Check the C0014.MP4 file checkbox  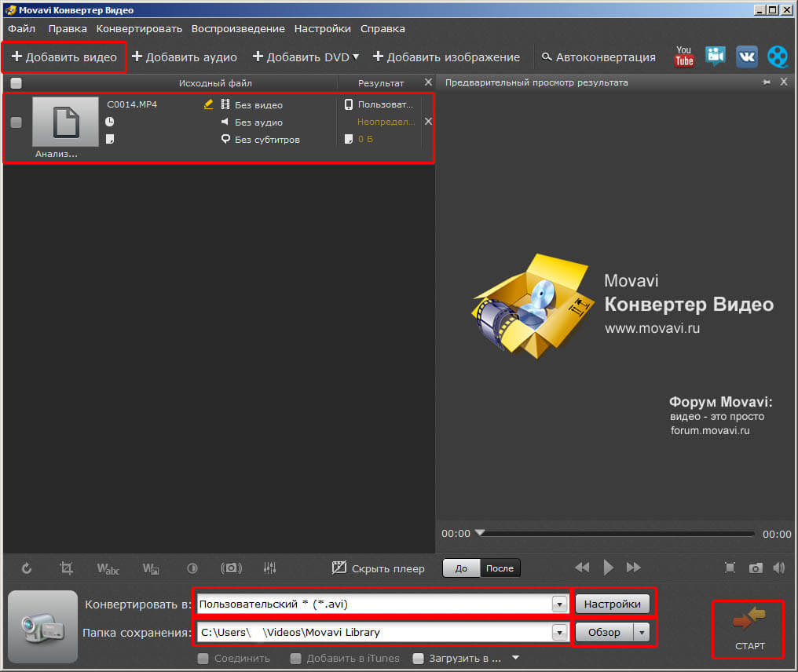pos(16,122)
